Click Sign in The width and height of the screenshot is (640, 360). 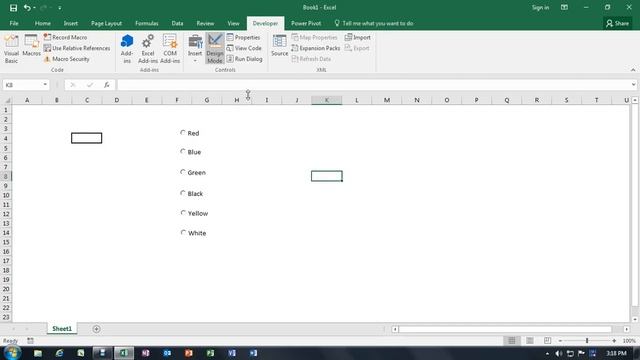(x=540, y=7)
